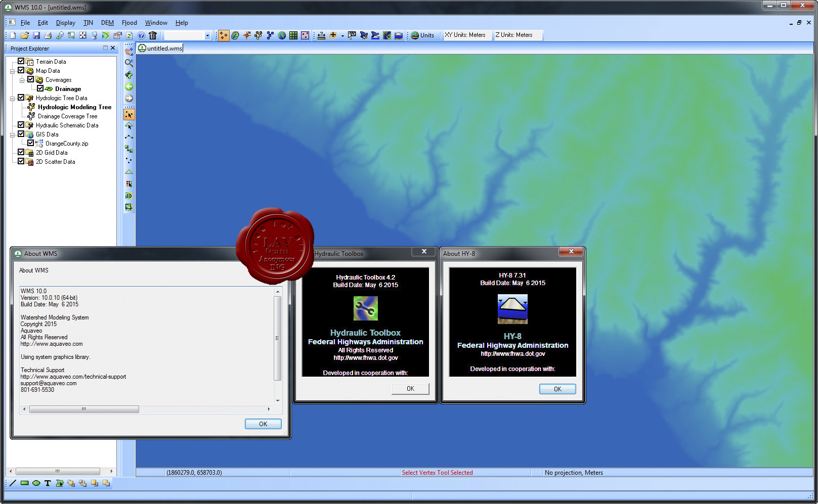Open the Edit menu
Screen dimensions: 818x504
43,23
